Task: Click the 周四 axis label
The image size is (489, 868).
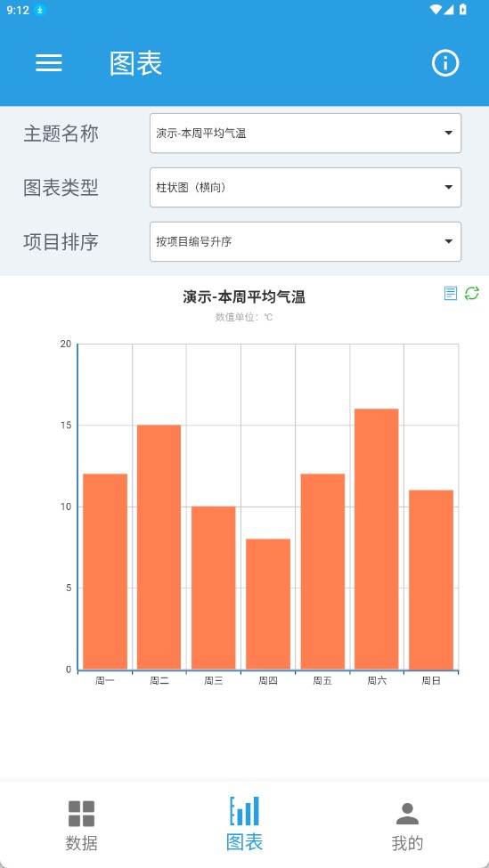Action: tap(268, 681)
